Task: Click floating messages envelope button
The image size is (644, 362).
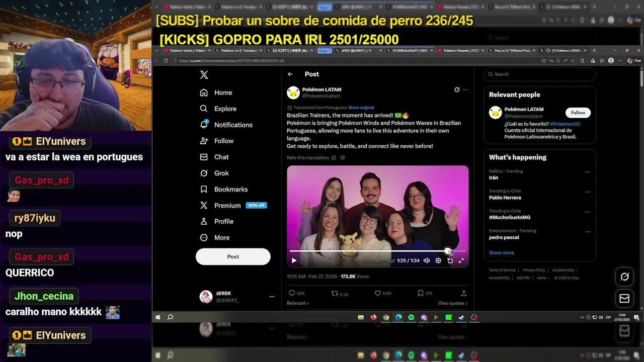Action: 624,299
